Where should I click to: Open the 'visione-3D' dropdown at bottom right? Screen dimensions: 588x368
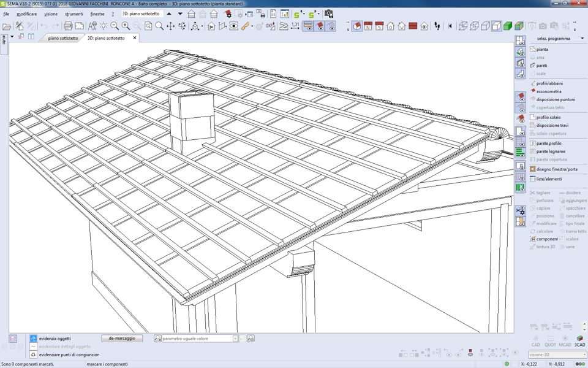[584, 355]
